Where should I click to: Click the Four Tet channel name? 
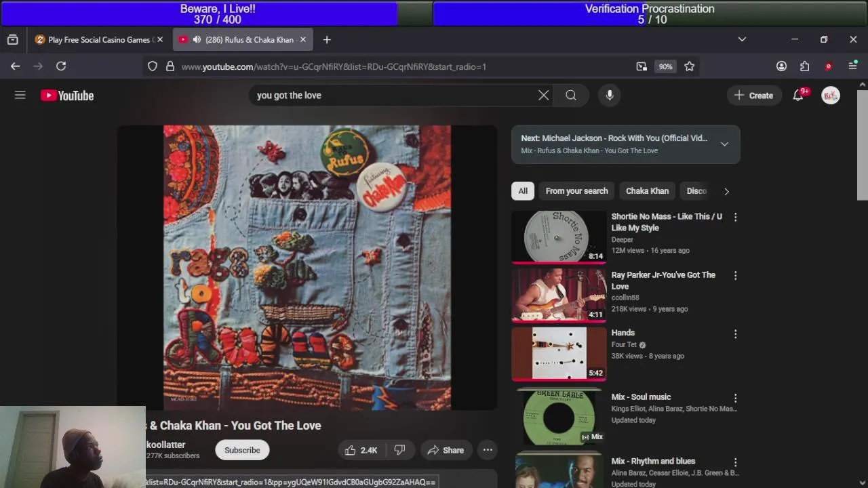pos(624,344)
